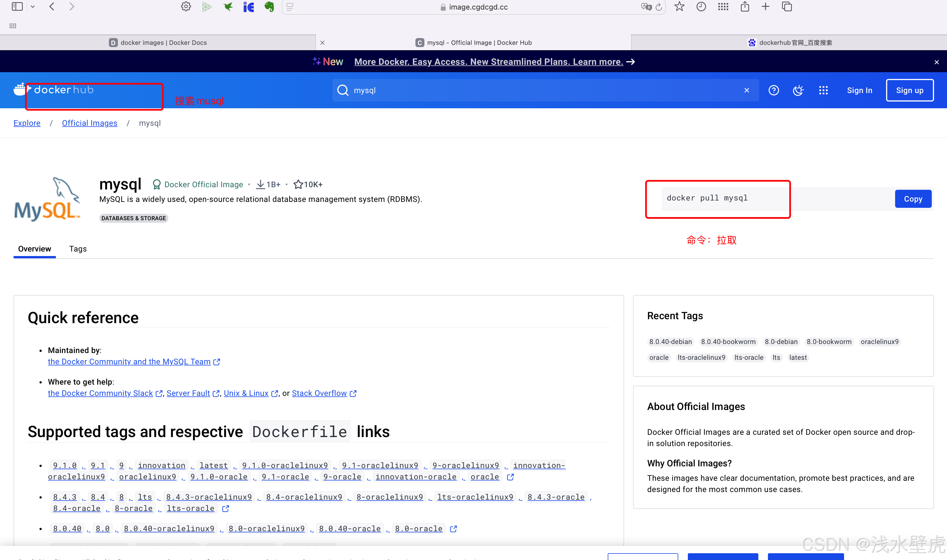Click the lts-oracle recent tag
The width and height of the screenshot is (947, 560).
748,357
